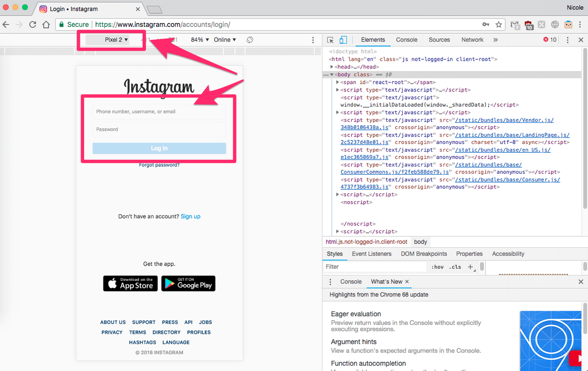
Task: Switch to the Console tab in DevTools header
Action: tap(407, 40)
